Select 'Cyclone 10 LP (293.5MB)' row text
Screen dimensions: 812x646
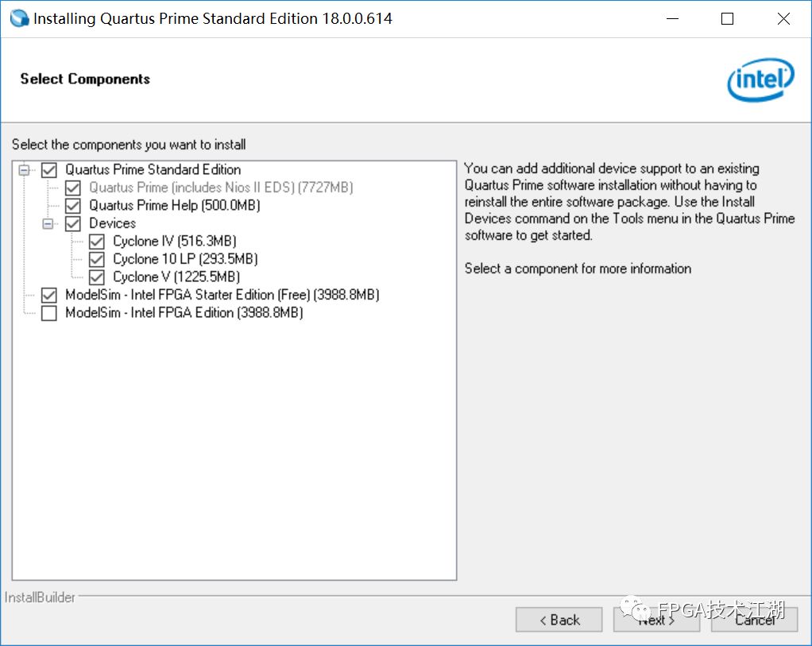(x=185, y=259)
